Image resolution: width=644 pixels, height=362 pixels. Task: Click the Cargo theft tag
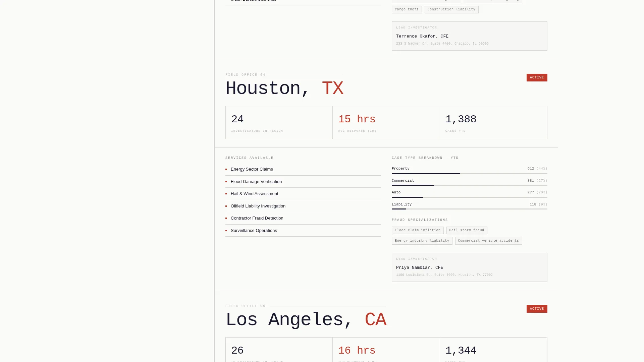tap(407, 9)
